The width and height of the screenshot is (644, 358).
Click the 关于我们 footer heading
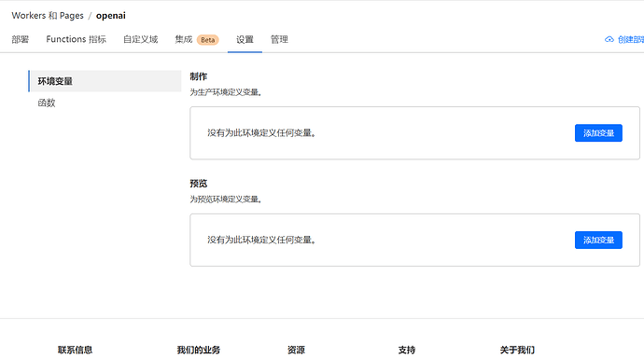coord(517,350)
